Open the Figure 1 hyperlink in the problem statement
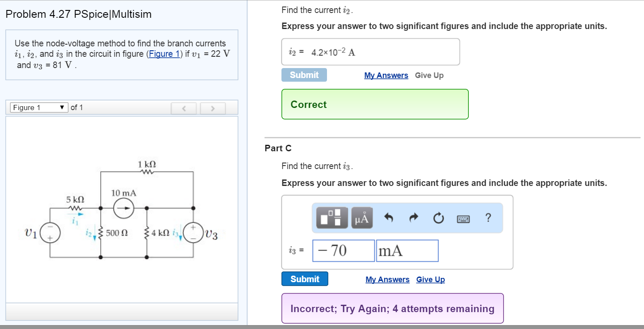The width and height of the screenshot is (644, 329). (165, 54)
